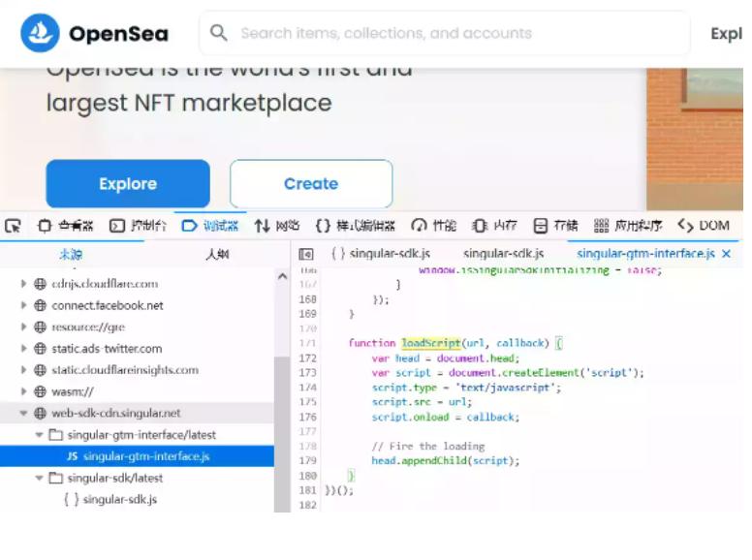This screenshot has width=752, height=560.
Task: Expand the cdnjs.cloudflare.com tree node
Action: point(24,284)
